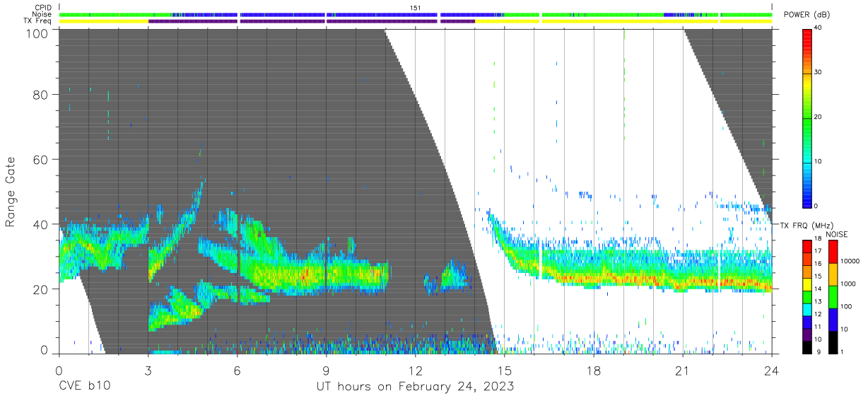Click the 1000 tick on the noise scale
Image resolution: width=868 pixels, height=401 pixels.
(848, 284)
